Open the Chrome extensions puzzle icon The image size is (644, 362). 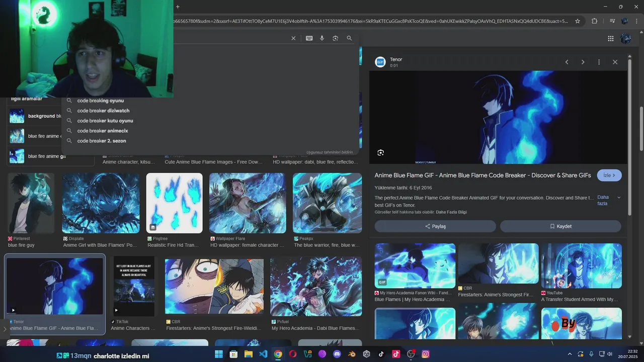point(595,21)
